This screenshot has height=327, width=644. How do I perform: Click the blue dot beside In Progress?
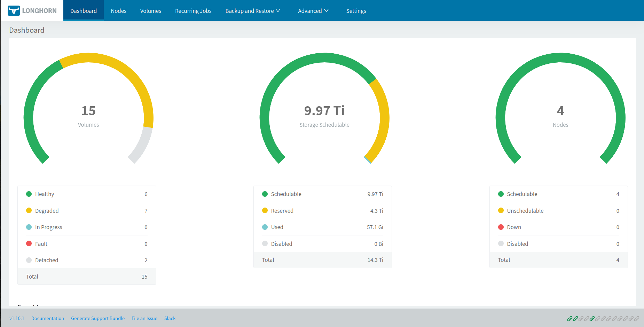pos(29,227)
